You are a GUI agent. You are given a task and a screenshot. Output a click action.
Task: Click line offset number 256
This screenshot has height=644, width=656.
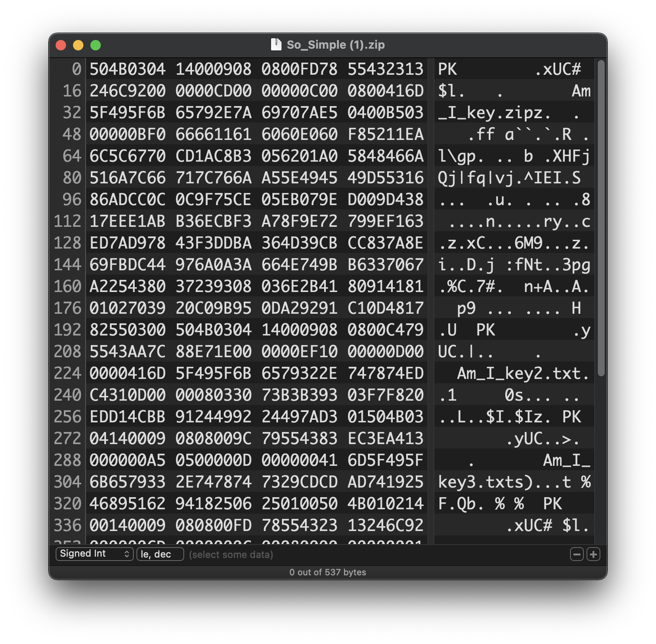pos(68,417)
